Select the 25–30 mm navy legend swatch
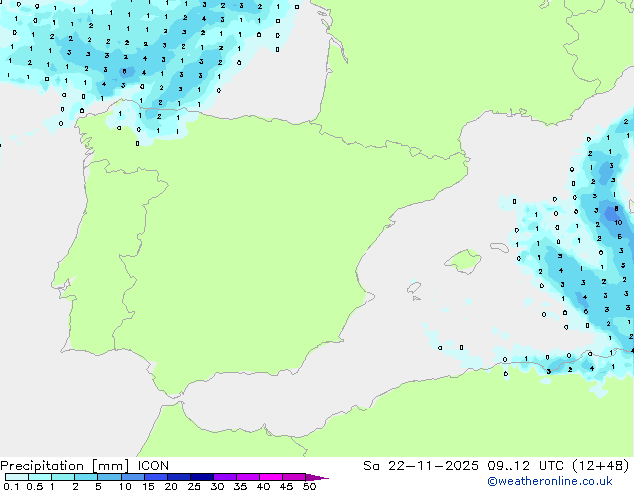The width and height of the screenshot is (634, 490). [201, 477]
